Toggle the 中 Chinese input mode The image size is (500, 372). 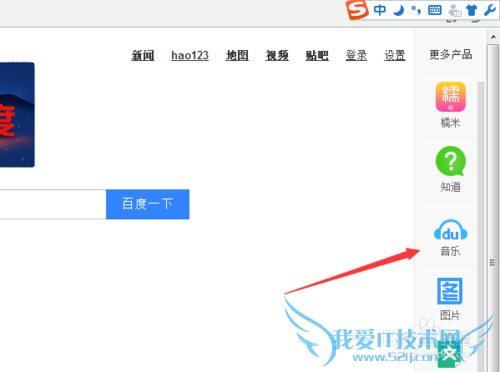(380, 10)
